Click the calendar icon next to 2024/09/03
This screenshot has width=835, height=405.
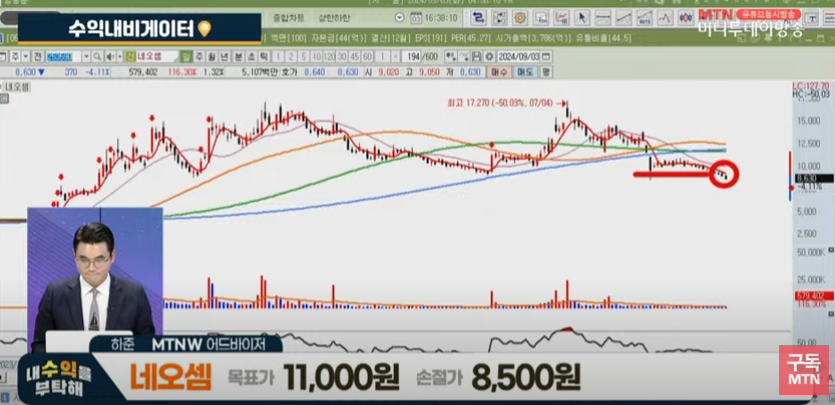coord(546,56)
